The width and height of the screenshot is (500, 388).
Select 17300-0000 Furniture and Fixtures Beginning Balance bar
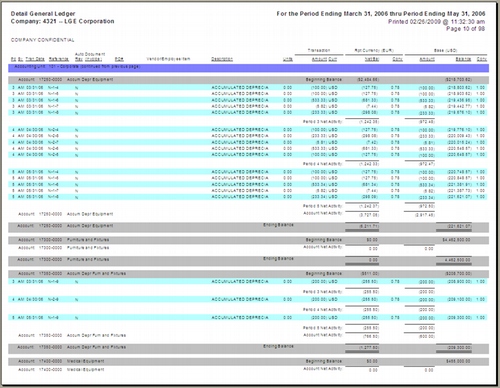tap(249, 240)
